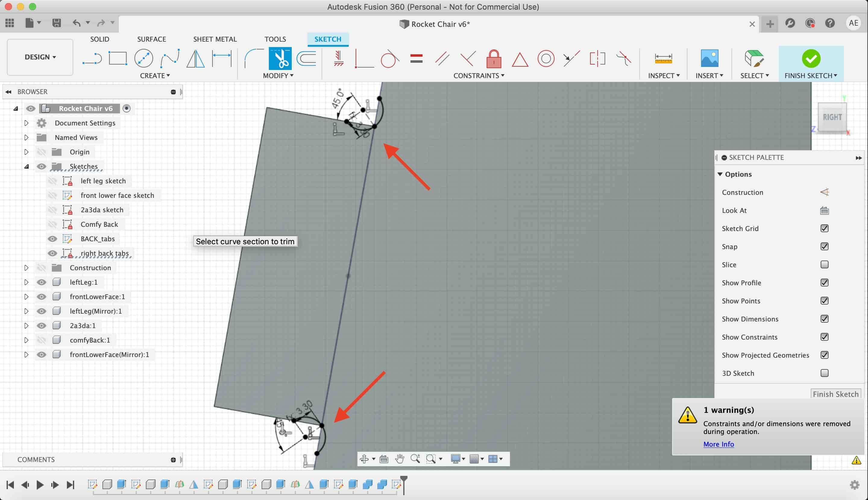
Task: Apply the Midpoint triangle constraint
Action: point(520,59)
